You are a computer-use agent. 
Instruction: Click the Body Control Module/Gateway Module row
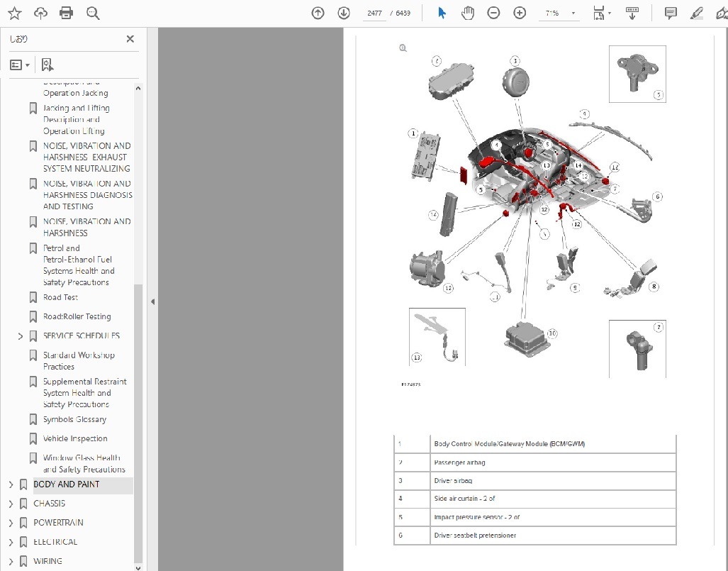(x=535, y=444)
